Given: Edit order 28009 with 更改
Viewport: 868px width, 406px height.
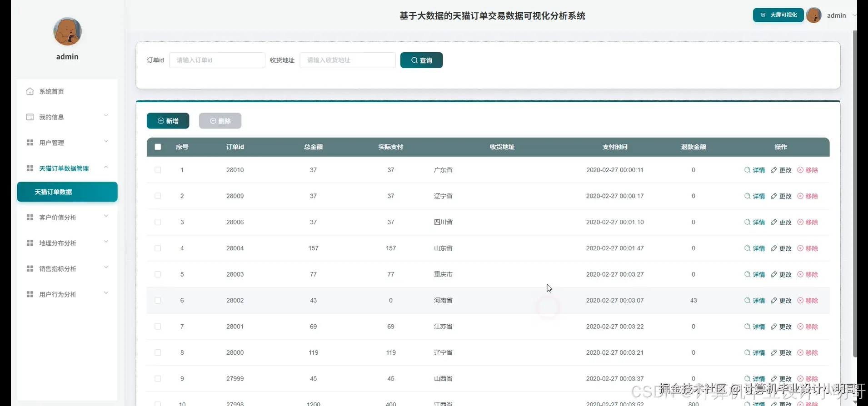Looking at the screenshot, I should (x=781, y=196).
